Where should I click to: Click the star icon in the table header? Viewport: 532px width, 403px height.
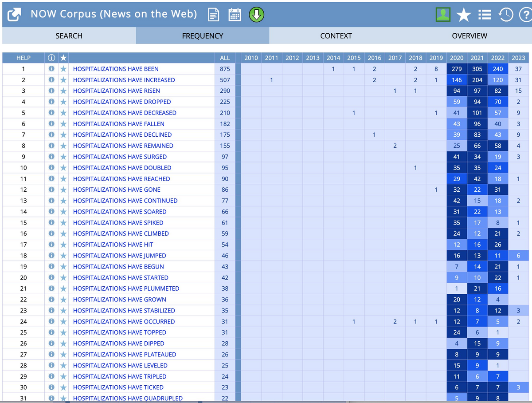click(x=63, y=58)
